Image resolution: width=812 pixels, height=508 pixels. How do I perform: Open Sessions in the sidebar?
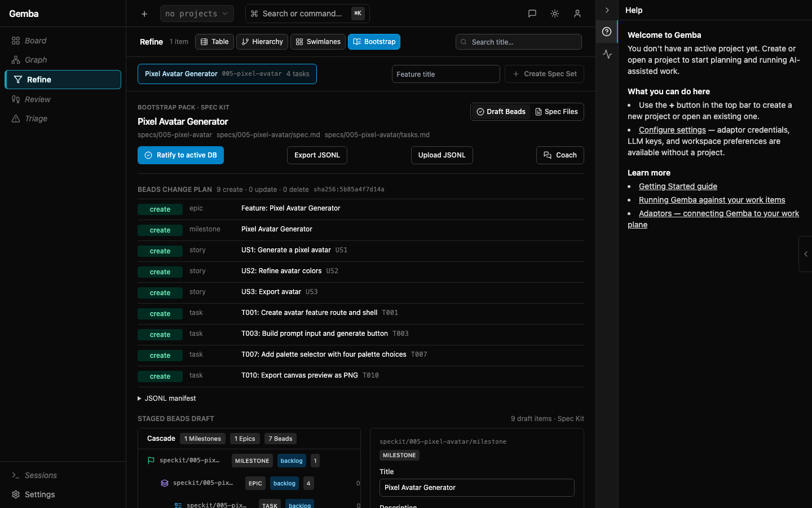click(x=63, y=475)
